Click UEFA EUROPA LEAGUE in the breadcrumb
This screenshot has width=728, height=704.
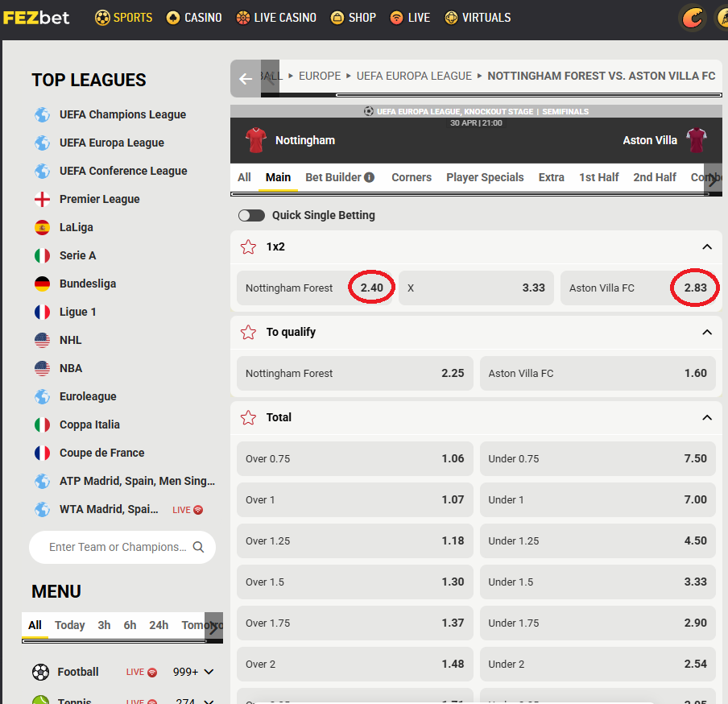point(414,76)
